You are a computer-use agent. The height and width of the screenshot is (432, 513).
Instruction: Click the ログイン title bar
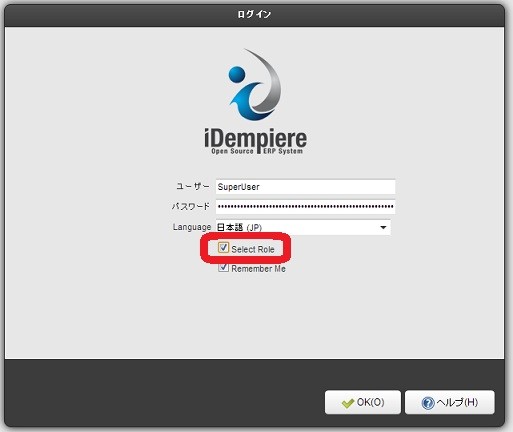pos(255,15)
